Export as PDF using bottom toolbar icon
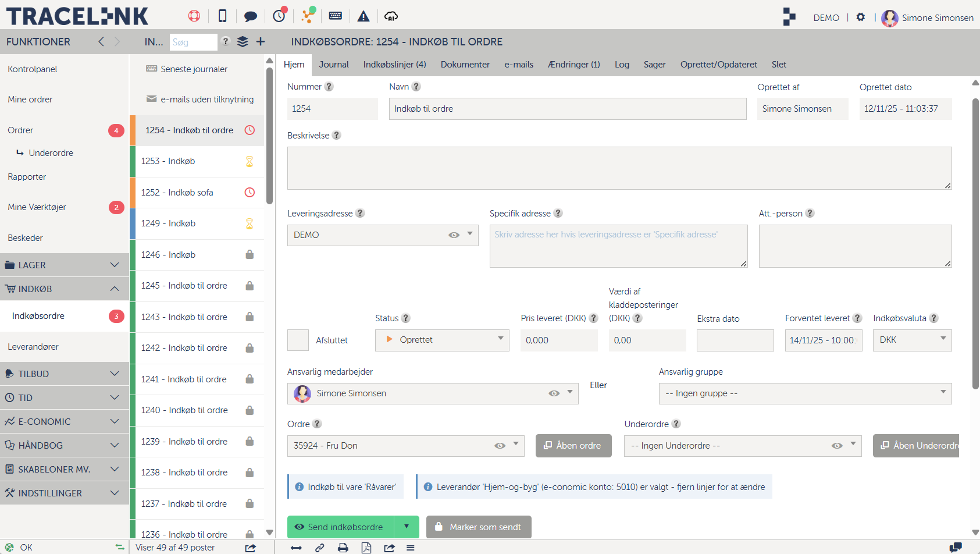The image size is (980, 554). (366, 548)
